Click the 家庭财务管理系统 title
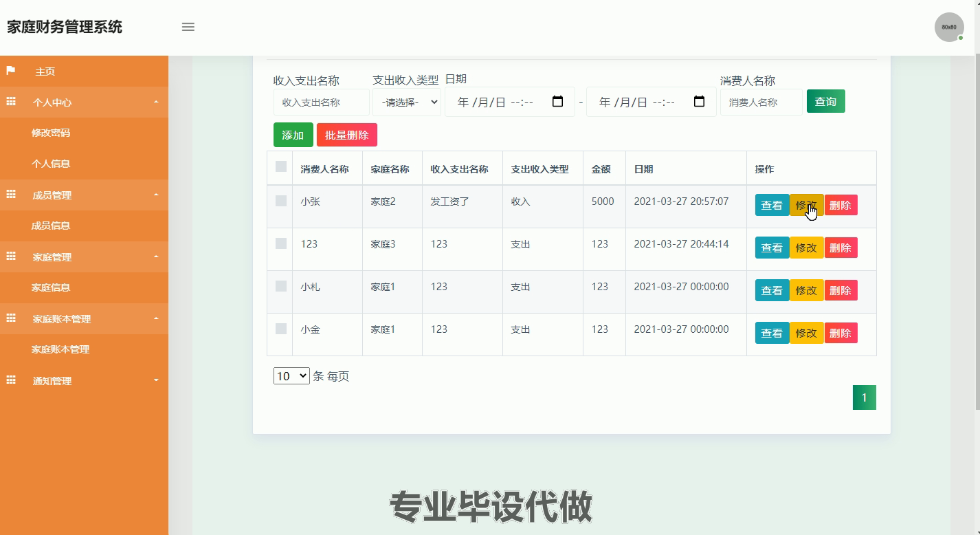This screenshot has height=535, width=980. coord(65,27)
